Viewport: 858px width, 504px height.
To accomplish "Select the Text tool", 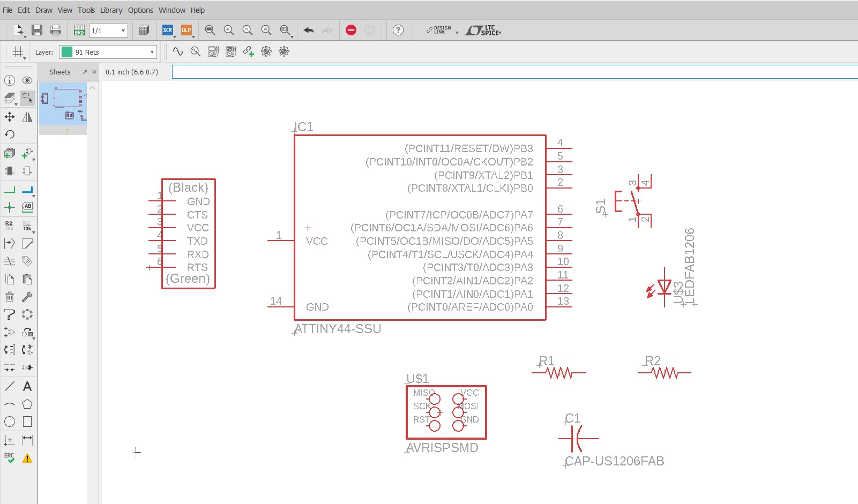I will pyautogui.click(x=27, y=387).
